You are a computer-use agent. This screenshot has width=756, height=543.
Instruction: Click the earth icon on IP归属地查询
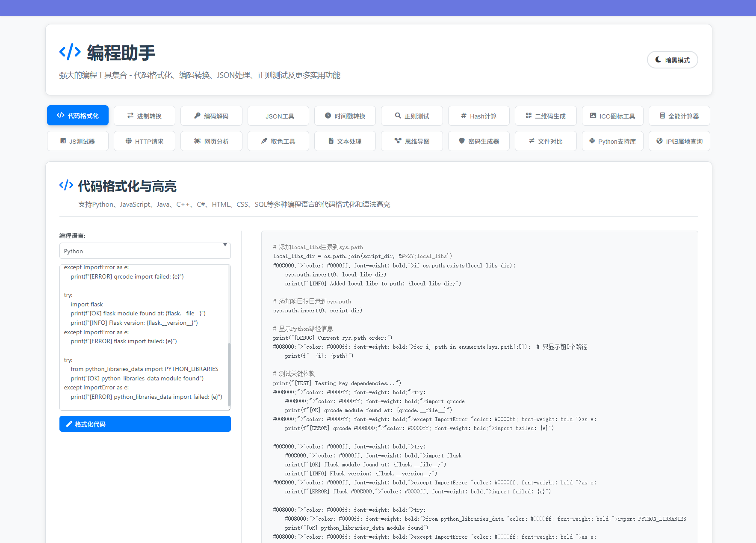[x=659, y=141]
